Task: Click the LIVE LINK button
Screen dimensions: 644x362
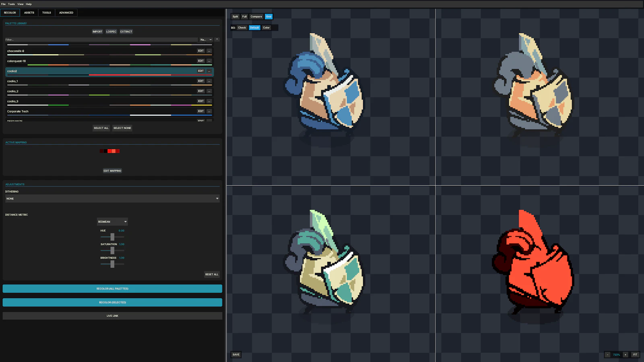Action: [112, 316]
